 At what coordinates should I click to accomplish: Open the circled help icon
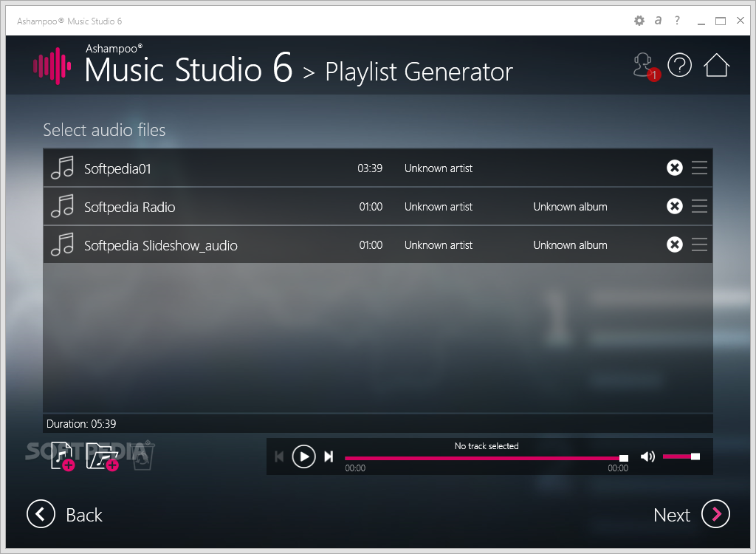coord(679,65)
